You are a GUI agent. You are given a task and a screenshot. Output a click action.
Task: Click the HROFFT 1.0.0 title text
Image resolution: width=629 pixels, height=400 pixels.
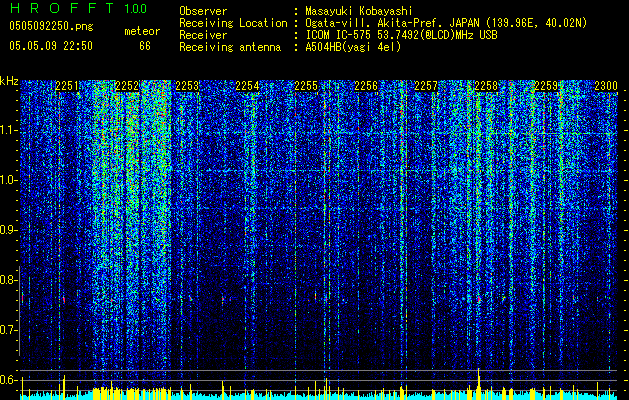(78, 8)
